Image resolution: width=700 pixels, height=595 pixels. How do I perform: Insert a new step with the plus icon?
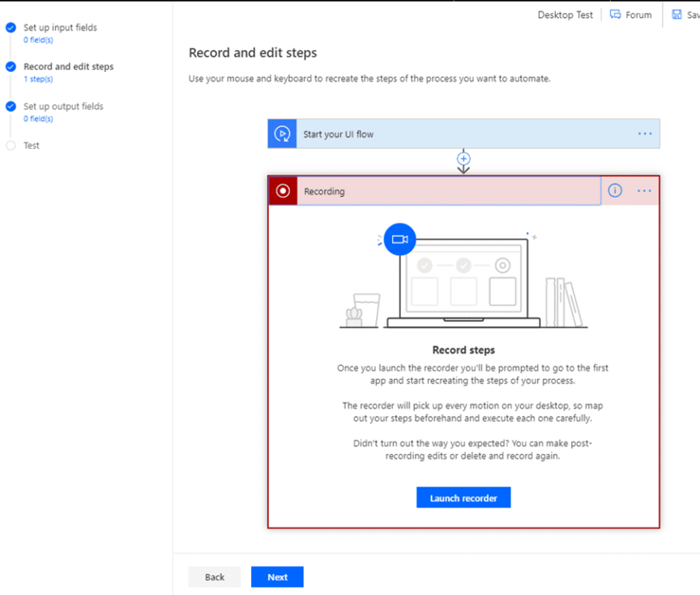coord(463,159)
